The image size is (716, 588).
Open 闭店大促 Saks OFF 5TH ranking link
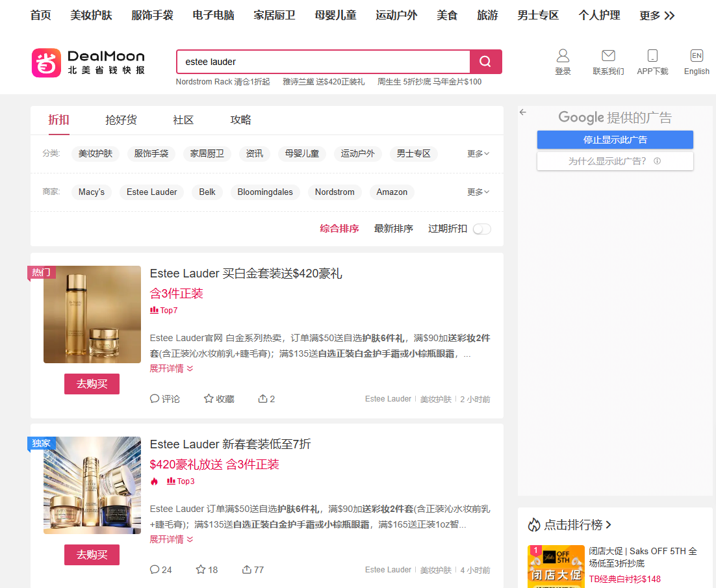tap(643, 557)
